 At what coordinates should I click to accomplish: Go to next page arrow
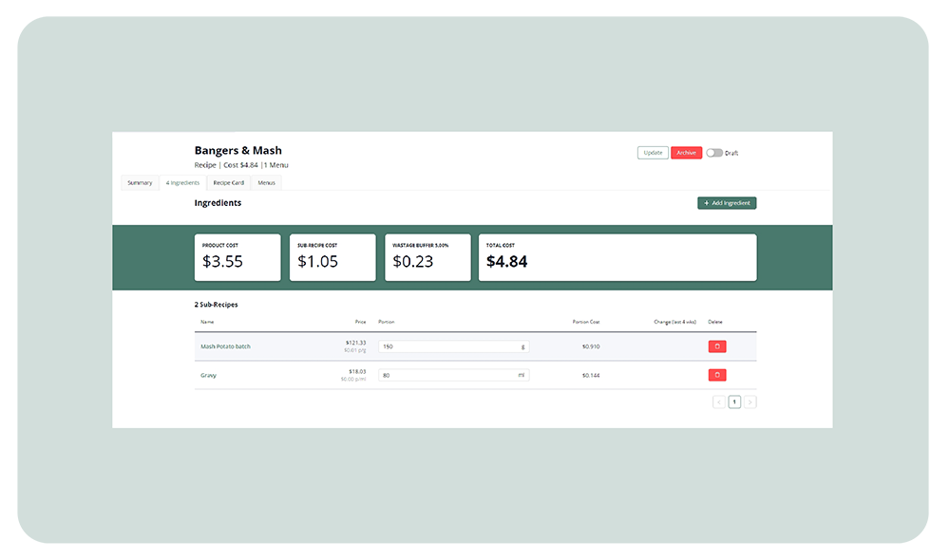[x=750, y=402]
